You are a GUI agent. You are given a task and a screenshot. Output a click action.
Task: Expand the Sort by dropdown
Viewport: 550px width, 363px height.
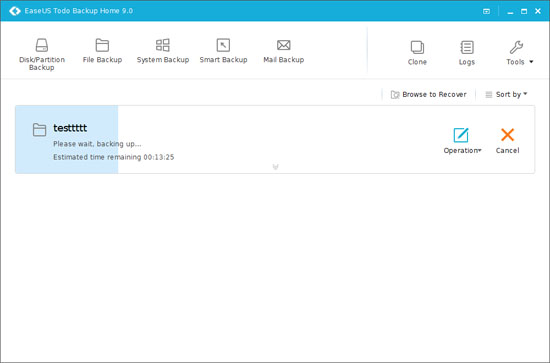click(x=506, y=94)
